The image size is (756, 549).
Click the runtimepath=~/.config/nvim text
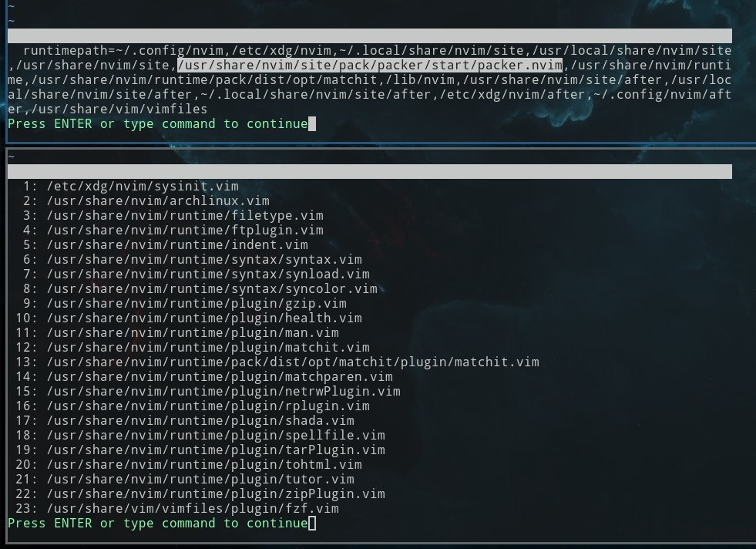click(123, 51)
